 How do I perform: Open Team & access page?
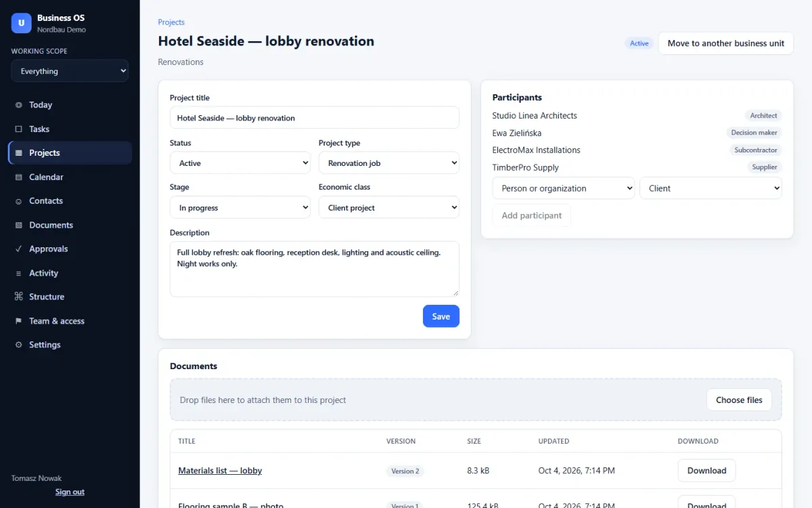point(70,321)
